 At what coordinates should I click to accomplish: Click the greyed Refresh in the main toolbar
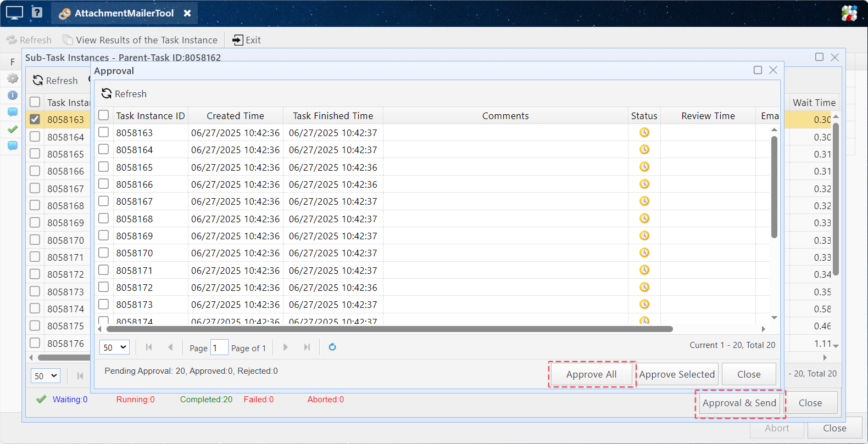pyautogui.click(x=29, y=40)
